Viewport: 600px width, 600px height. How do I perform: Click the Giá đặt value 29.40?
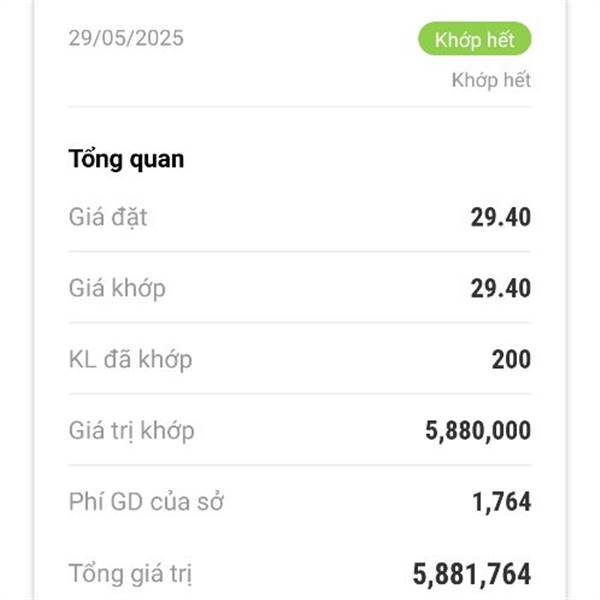point(500,217)
